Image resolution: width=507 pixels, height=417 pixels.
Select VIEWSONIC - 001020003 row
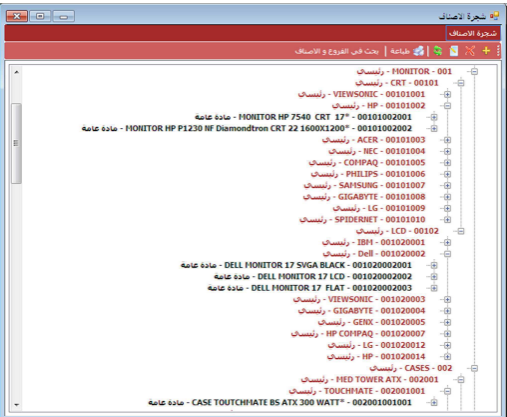click(359, 299)
